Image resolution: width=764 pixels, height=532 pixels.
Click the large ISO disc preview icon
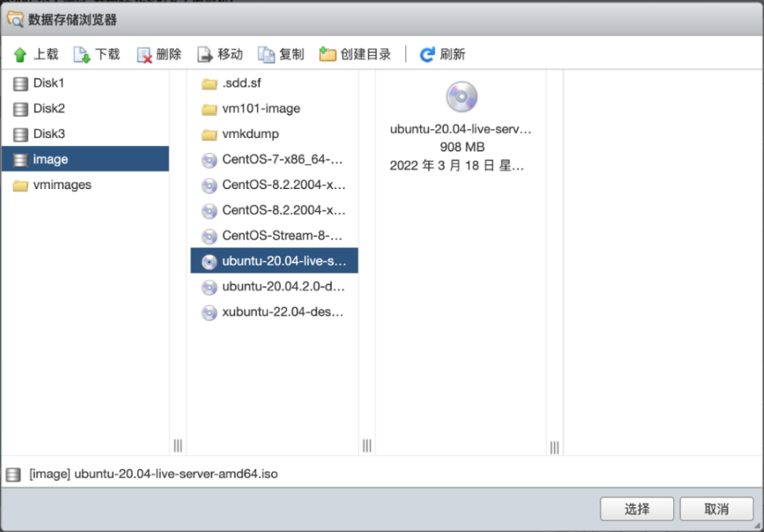point(461,97)
